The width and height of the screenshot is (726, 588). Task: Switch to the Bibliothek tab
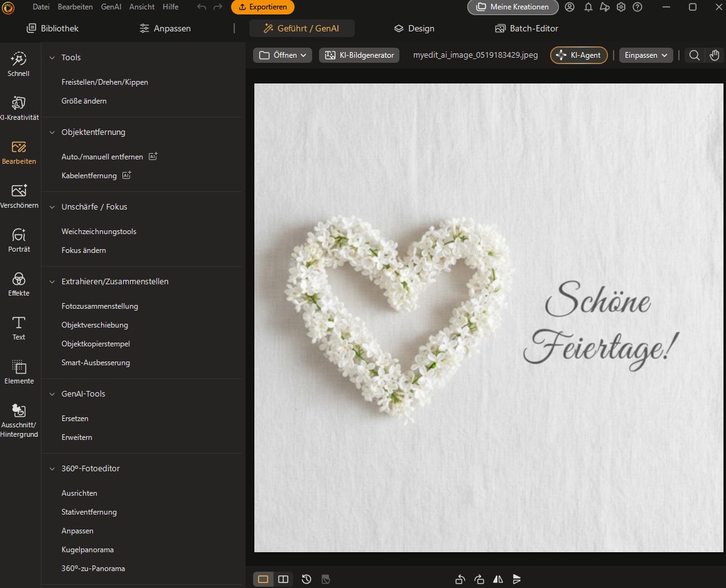tap(52, 28)
